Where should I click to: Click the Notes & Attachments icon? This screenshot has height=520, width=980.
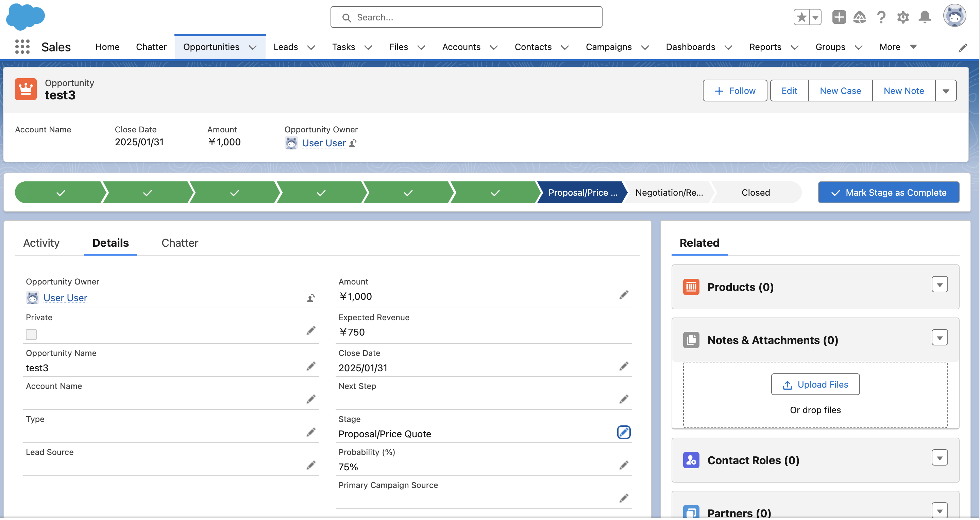click(x=691, y=341)
